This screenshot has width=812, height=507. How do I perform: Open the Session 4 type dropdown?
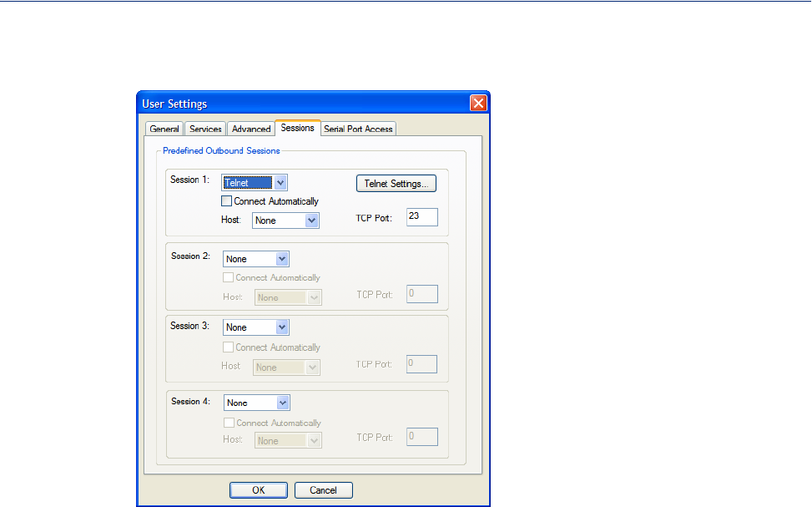257,403
